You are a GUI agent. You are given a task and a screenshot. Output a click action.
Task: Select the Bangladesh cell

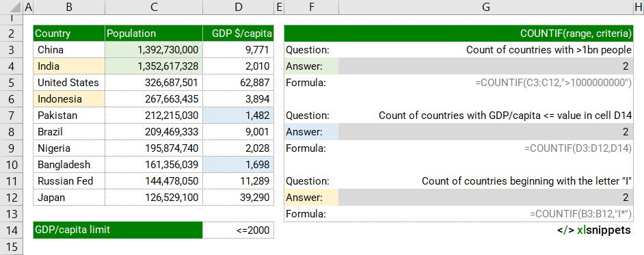[69, 165]
